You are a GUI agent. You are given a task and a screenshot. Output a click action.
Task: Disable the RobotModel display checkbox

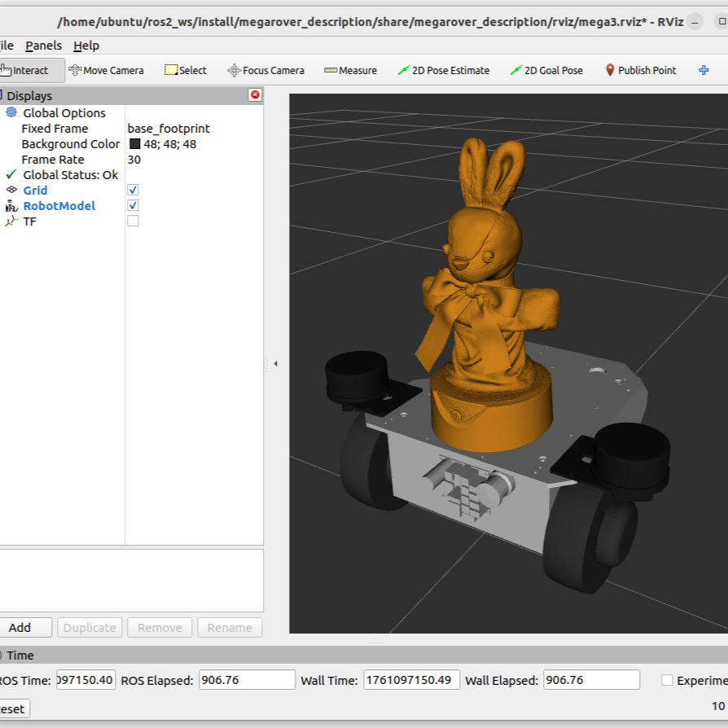(x=133, y=205)
